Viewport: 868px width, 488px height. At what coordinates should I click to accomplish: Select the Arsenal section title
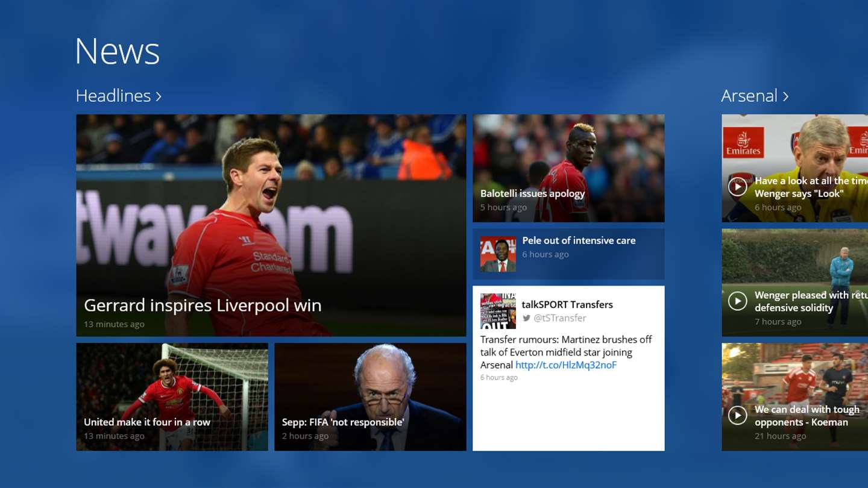pos(749,96)
